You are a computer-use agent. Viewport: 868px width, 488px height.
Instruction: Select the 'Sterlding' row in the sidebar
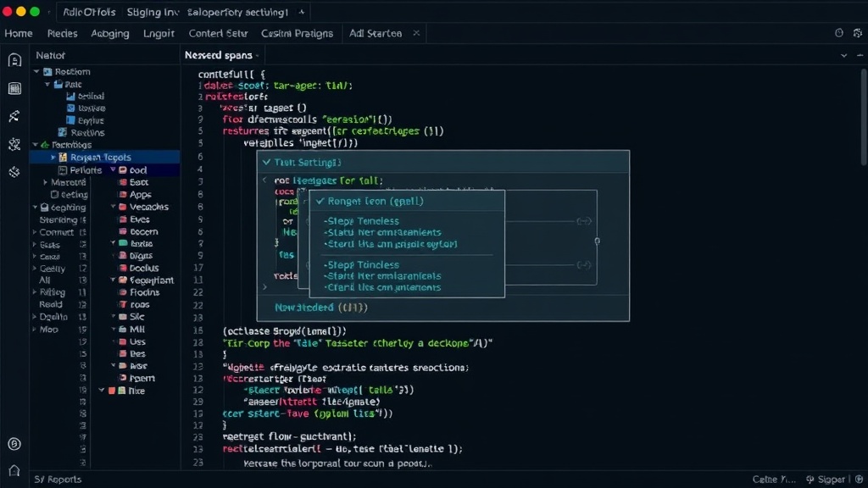tap(60, 219)
